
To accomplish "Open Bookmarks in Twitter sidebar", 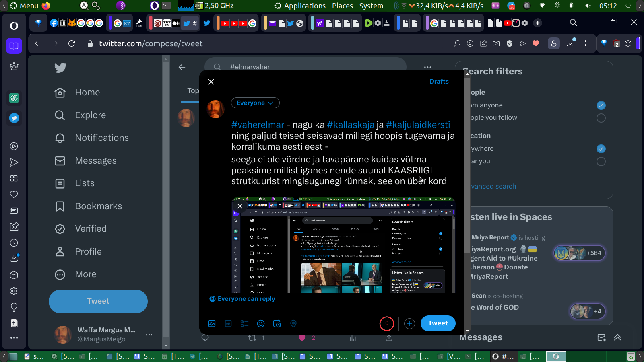I will [88, 206].
